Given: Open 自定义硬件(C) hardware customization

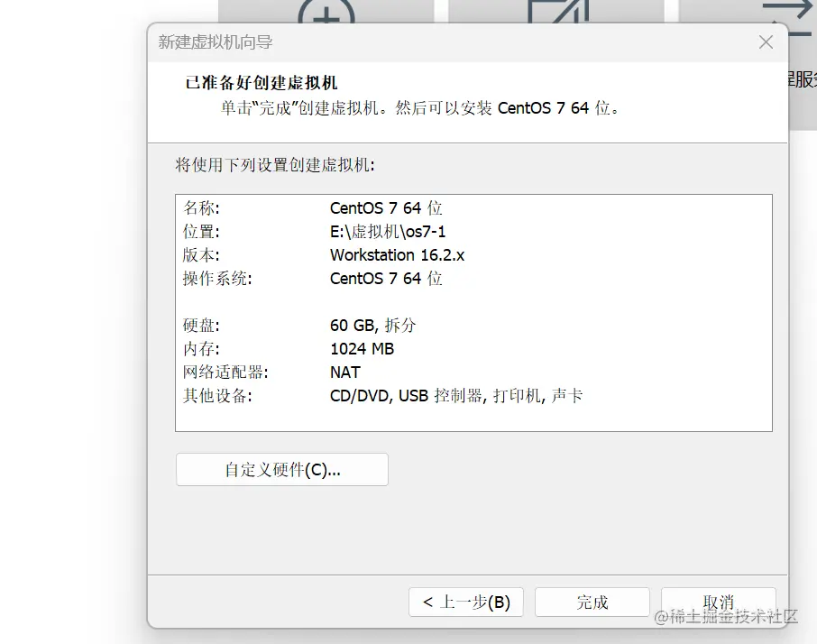Looking at the screenshot, I should click(x=281, y=469).
